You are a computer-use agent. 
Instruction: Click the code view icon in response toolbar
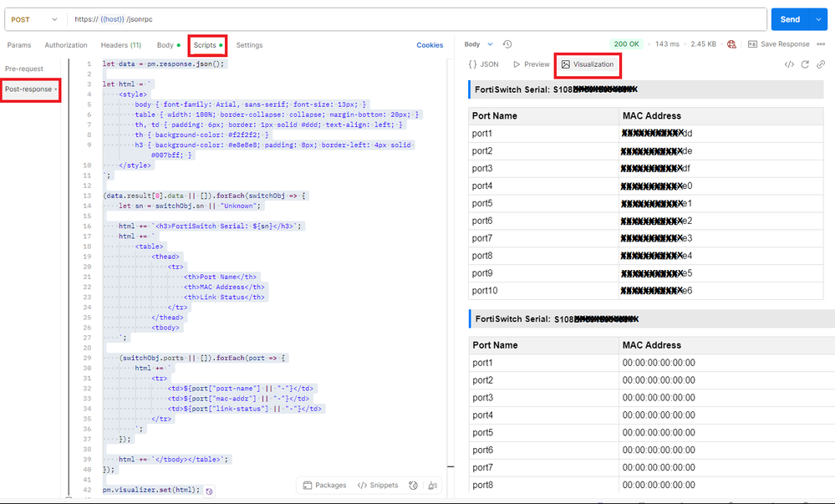pyautogui.click(x=789, y=64)
